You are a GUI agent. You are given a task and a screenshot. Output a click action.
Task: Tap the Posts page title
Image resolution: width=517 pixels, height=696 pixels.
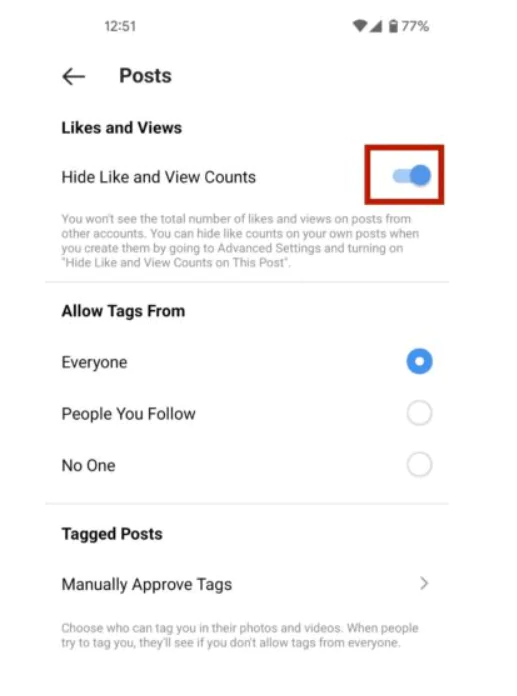tap(145, 76)
